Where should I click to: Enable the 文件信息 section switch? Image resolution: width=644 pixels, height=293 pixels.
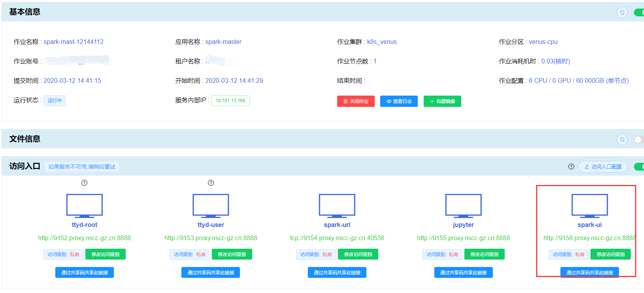pyautogui.click(x=639, y=139)
